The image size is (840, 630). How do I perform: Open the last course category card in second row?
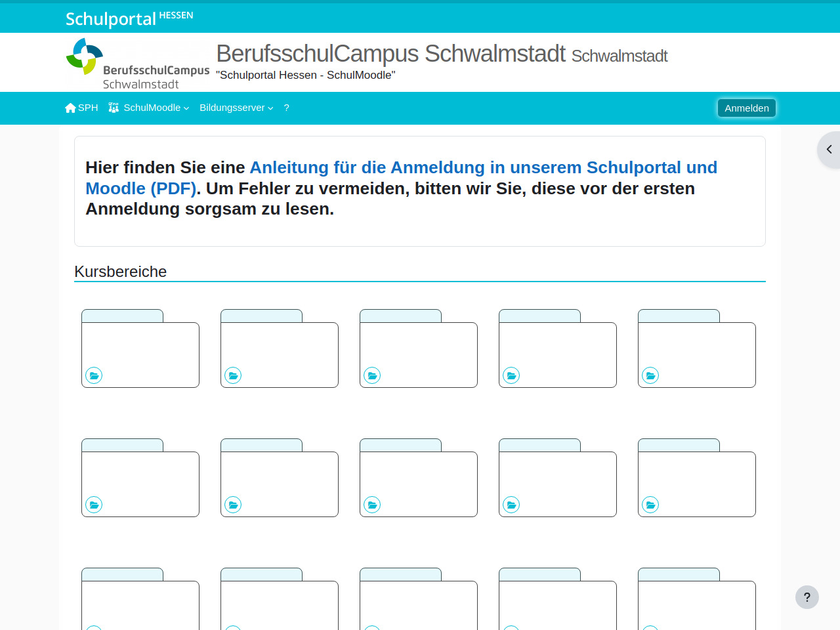coord(696,479)
